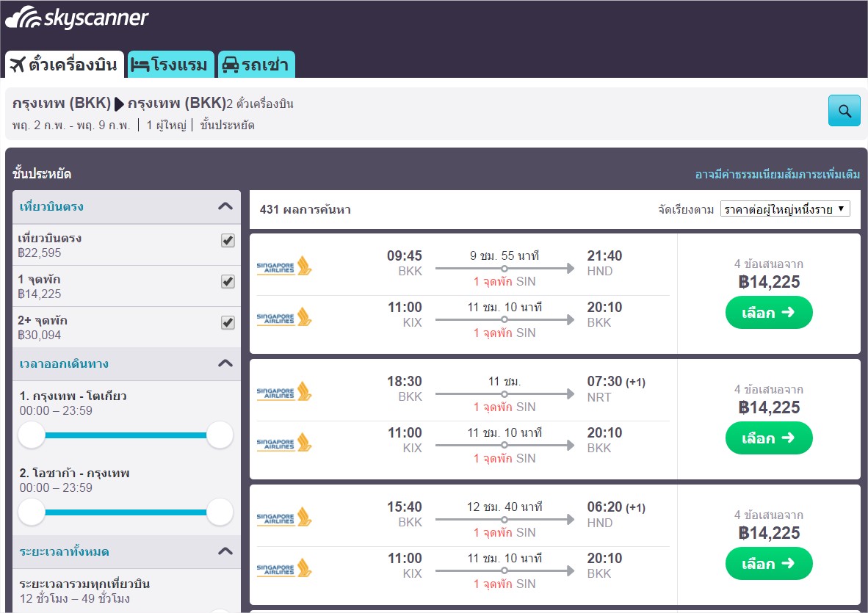Click the bed icon in hotels tab

click(140, 65)
